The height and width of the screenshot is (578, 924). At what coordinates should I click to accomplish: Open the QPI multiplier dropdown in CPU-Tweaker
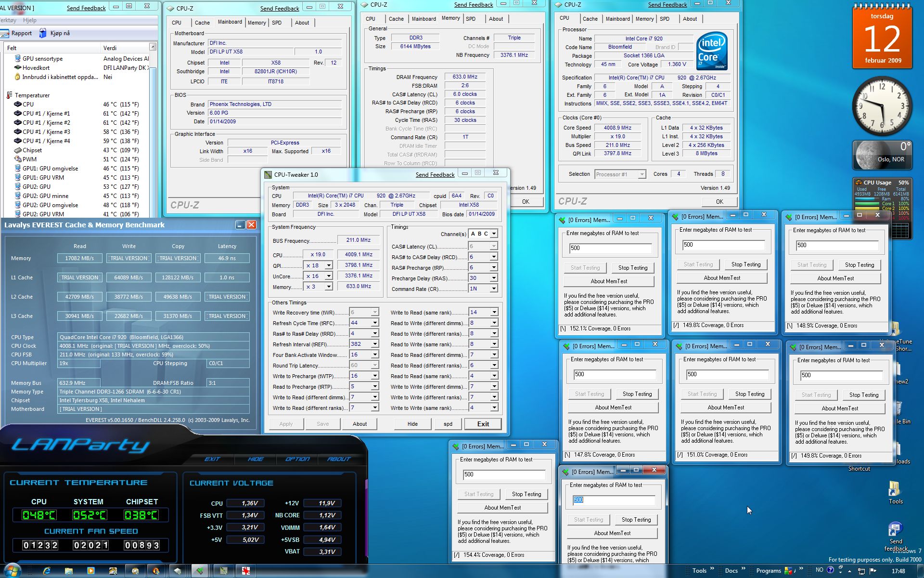point(328,265)
